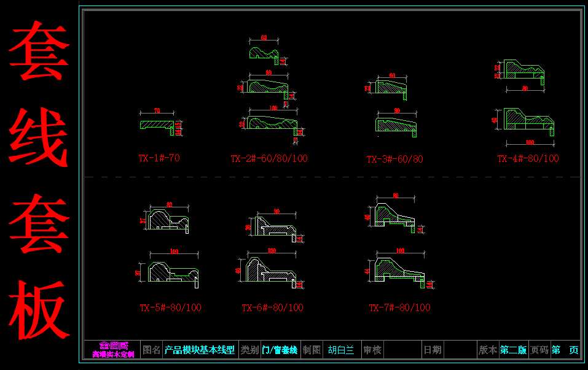This screenshot has width=588, height=370.
Task: Click the TX-3#-60/80 label
Action: (394, 160)
